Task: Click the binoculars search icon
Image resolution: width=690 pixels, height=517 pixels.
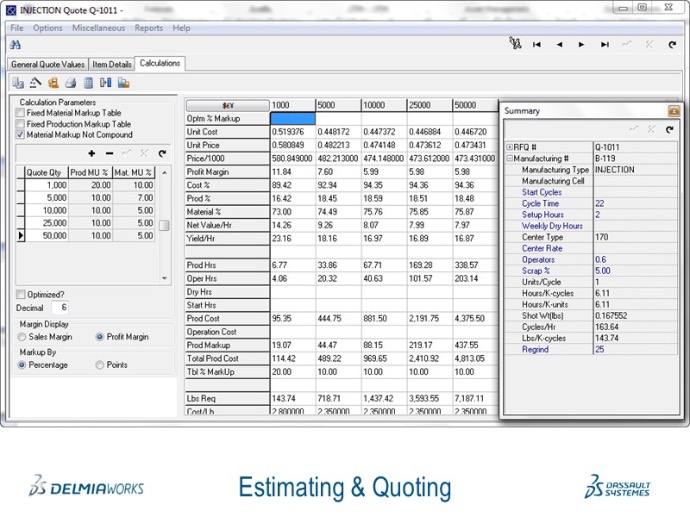Action: (x=15, y=45)
